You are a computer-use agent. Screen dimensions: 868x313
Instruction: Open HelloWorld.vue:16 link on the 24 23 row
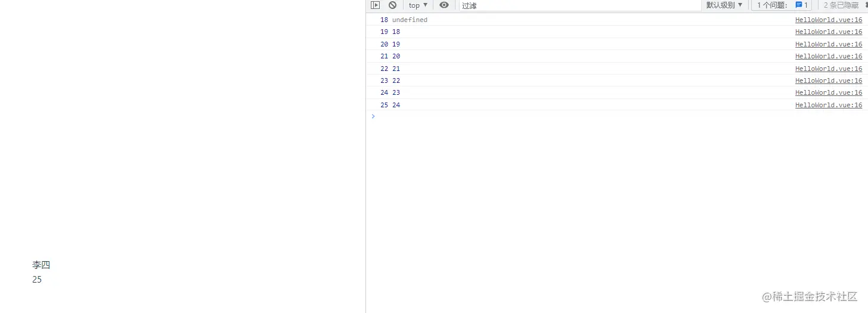point(828,92)
